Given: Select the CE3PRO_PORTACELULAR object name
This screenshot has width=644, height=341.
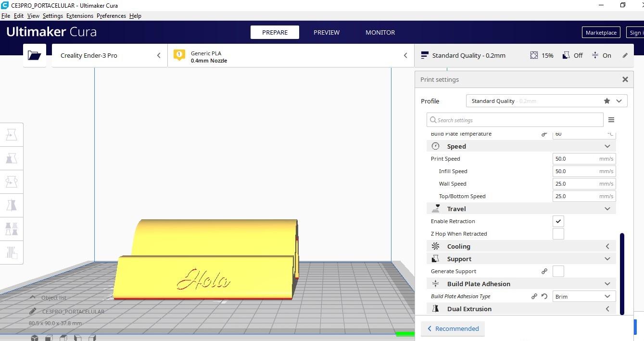Looking at the screenshot, I should tap(73, 311).
